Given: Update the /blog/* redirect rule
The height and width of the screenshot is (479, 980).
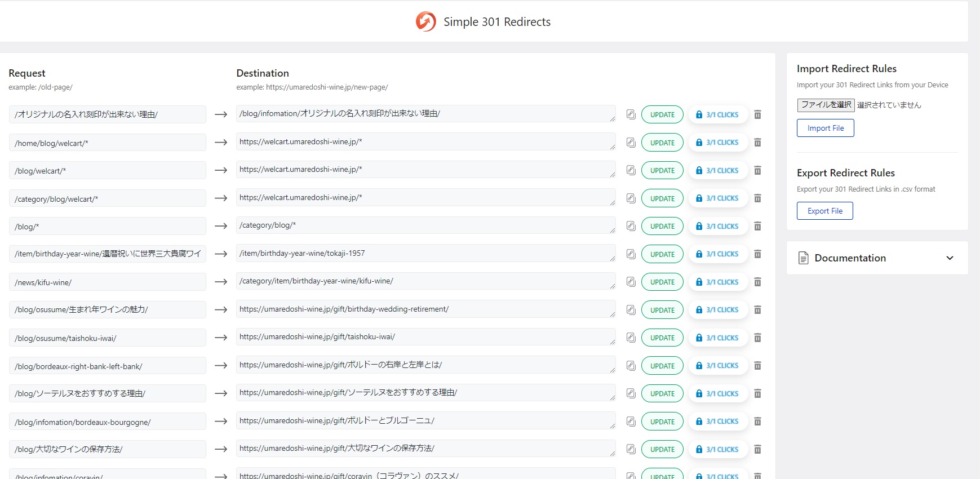Looking at the screenshot, I should pyautogui.click(x=662, y=226).
